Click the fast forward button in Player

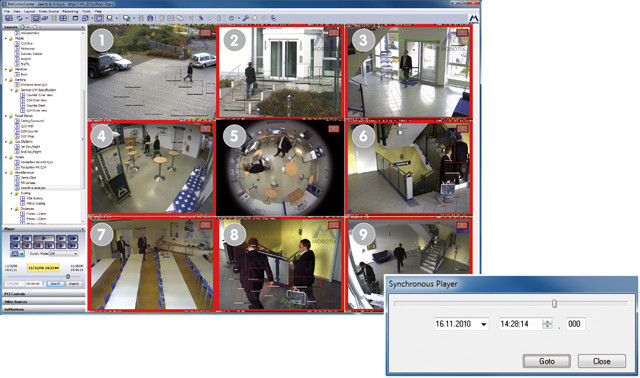tap(73, 238)
